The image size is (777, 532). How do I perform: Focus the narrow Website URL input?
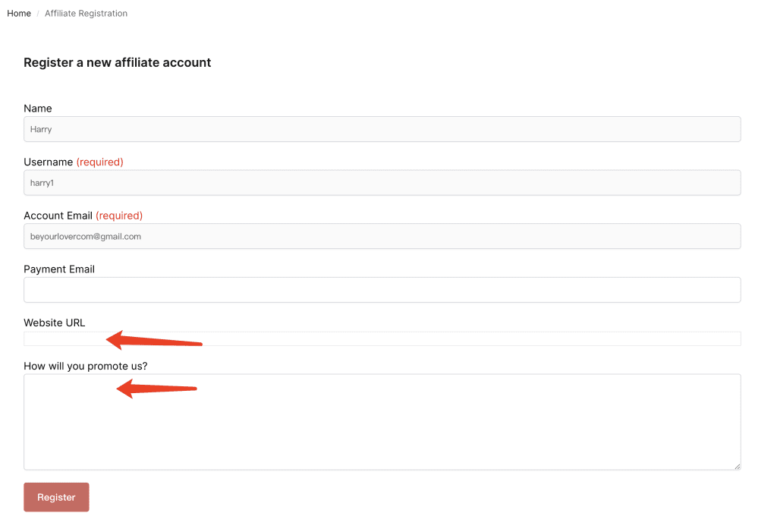click(455, 338)
